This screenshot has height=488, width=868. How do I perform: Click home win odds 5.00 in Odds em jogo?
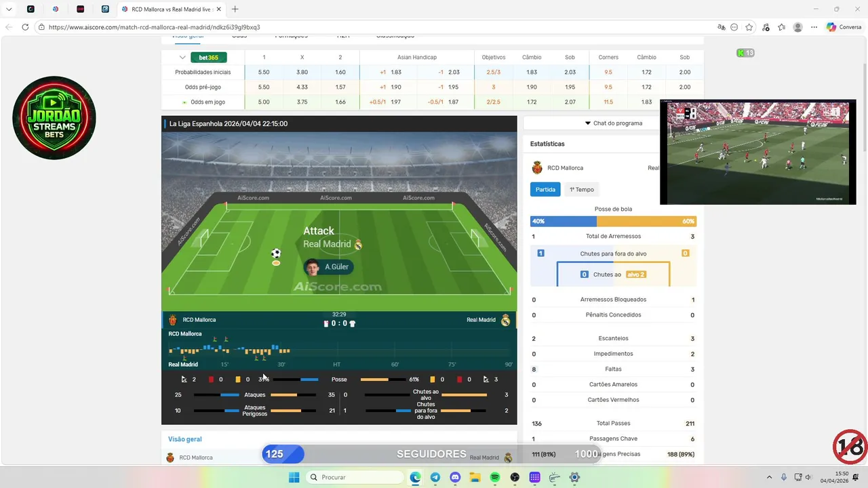(x=264, y=102)
